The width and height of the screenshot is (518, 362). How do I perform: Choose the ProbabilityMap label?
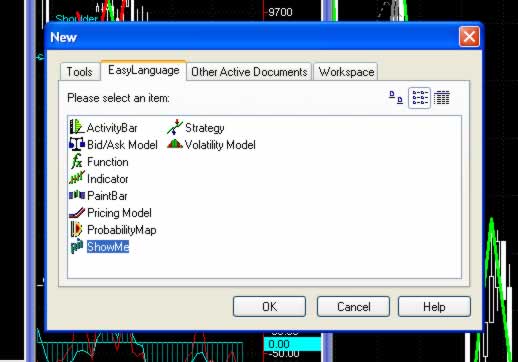click(x=122, y=230)
